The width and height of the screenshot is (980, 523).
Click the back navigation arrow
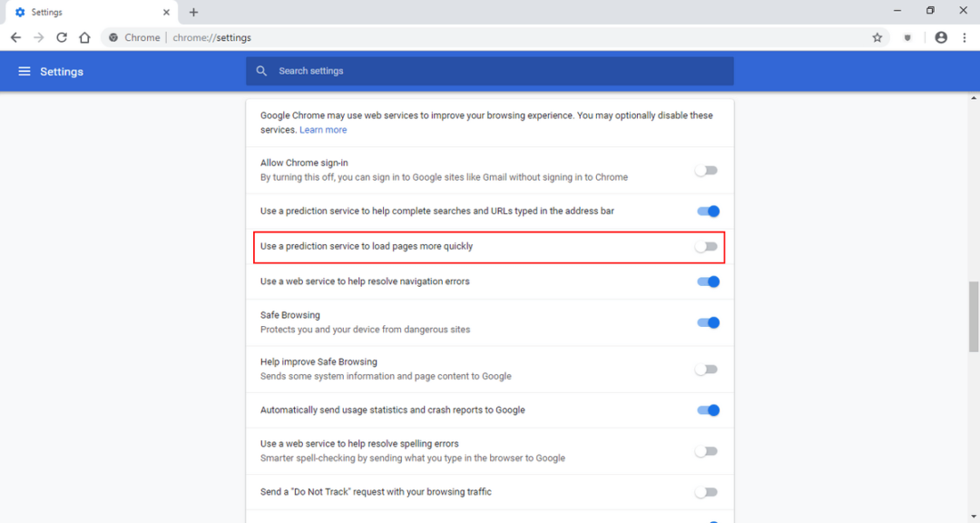(15, 37)
